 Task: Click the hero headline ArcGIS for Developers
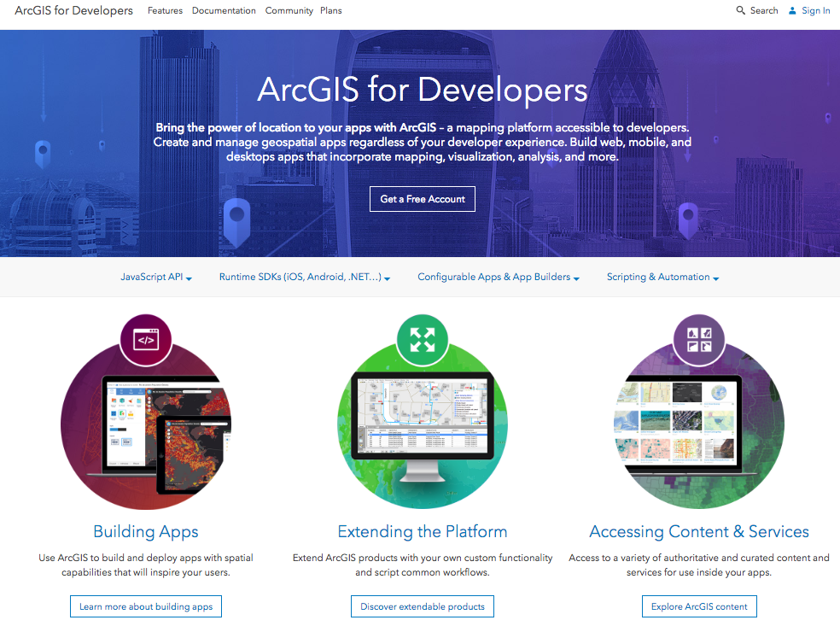pyautogui.click(x=423, y=89)
